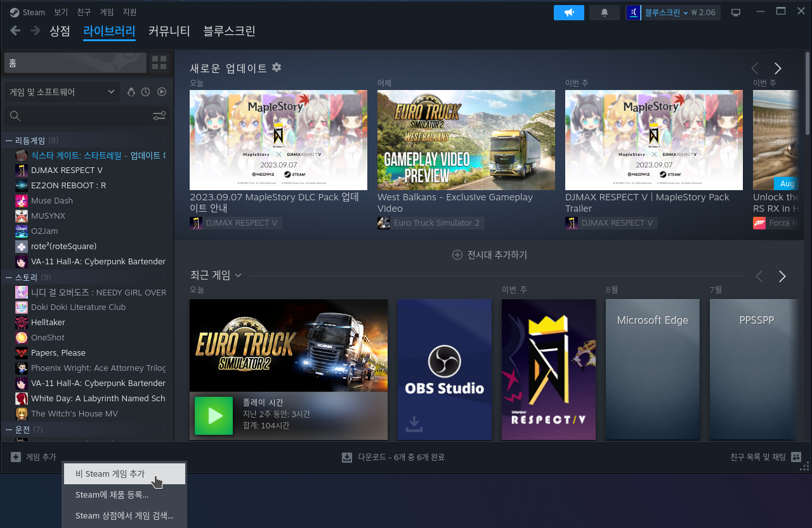Go to previous recent games arrow

[x=759, y=276]
